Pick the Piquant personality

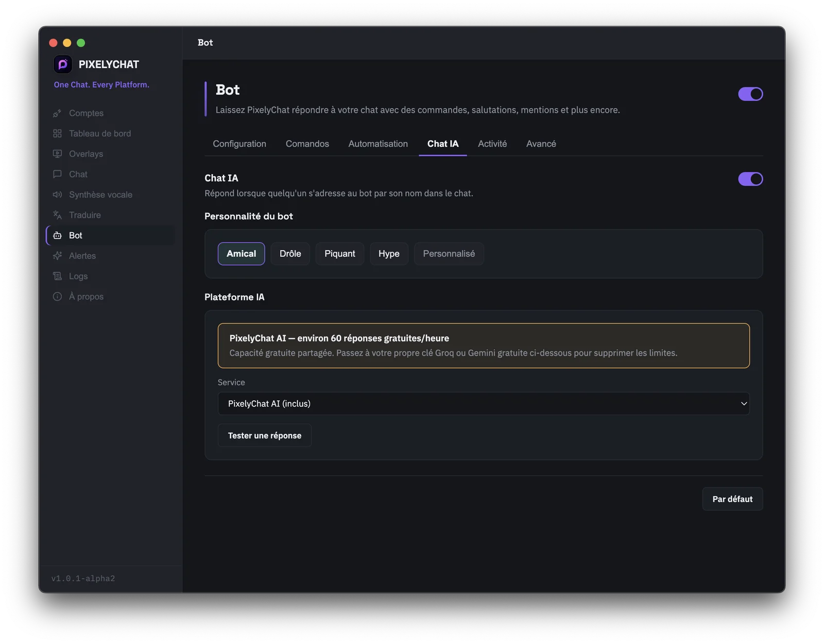coord(340,254)
